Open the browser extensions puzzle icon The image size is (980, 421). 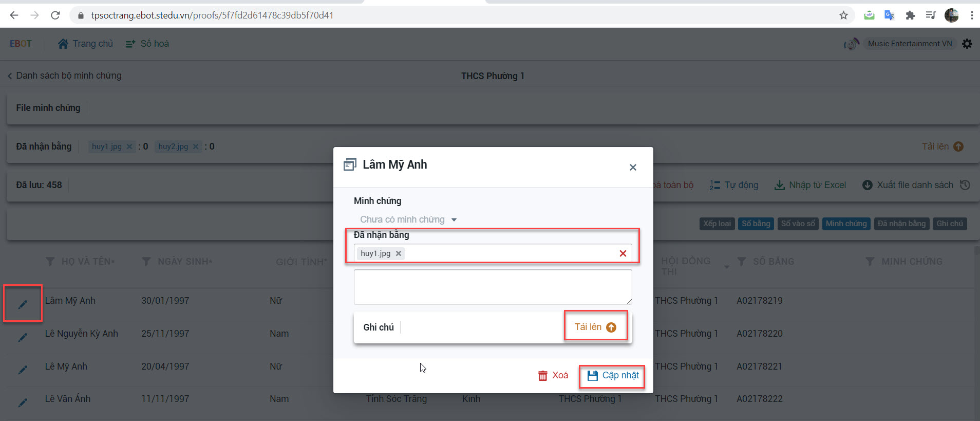[910, 15]
